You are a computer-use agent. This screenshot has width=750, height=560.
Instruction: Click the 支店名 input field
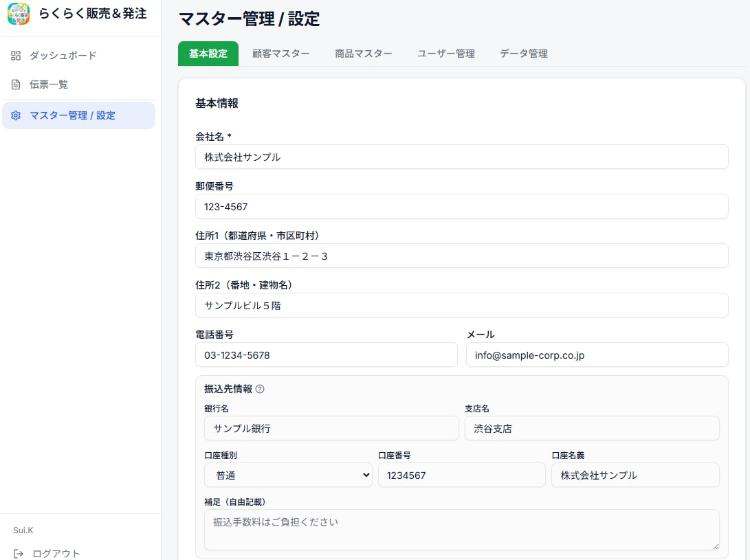tap(592, 428)
